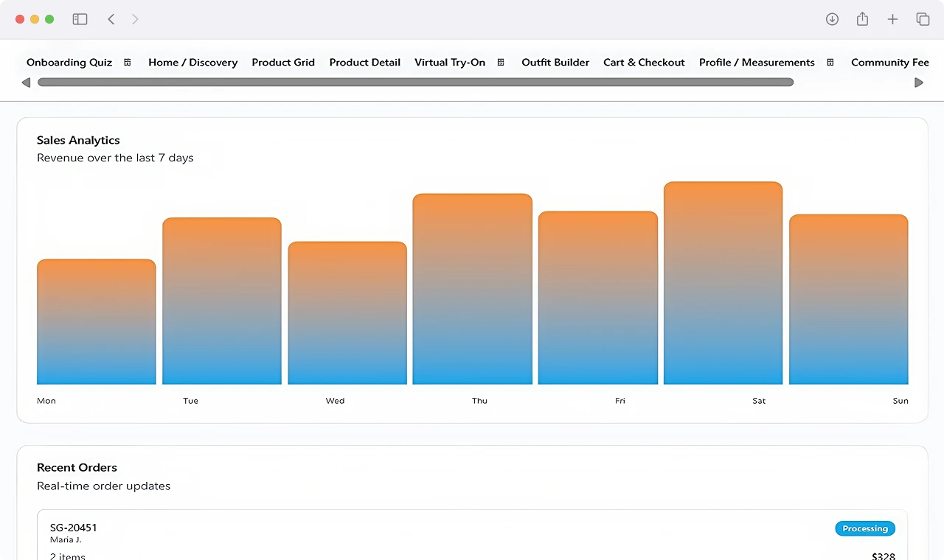
Task: Open the Community Feed tab
Action: click(890, 63)
